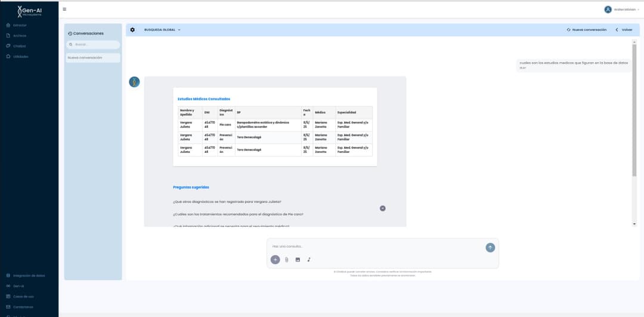Viewport: 644px width, 317px height.
Task: Add audio using the music note icon
Action: [309, 260]
